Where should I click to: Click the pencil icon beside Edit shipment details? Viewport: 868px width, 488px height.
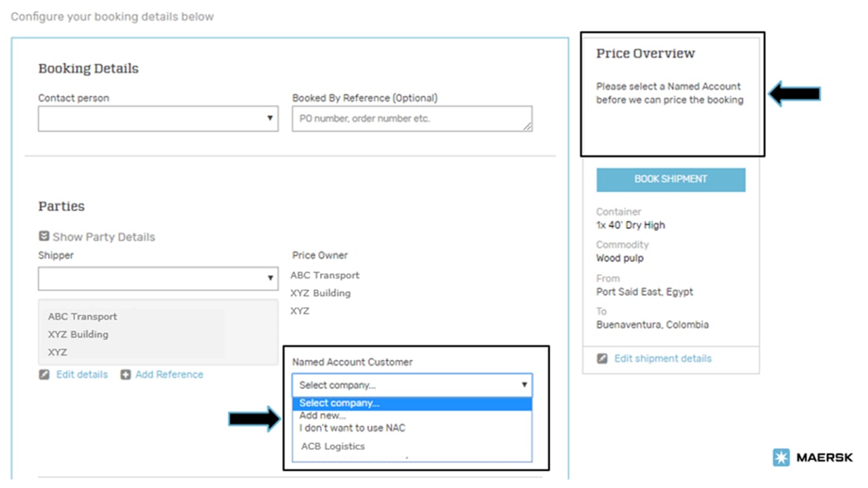point(602,359)
